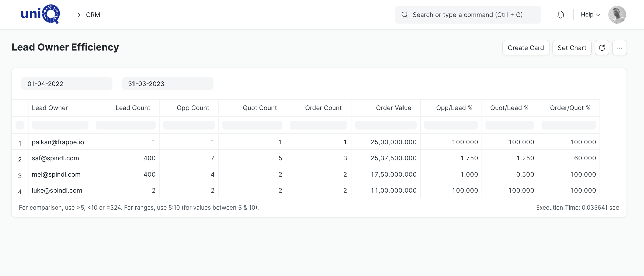Filter the Opp/Lead % column
The height and width of the screenshot is (276, 644).
[451, 125]
